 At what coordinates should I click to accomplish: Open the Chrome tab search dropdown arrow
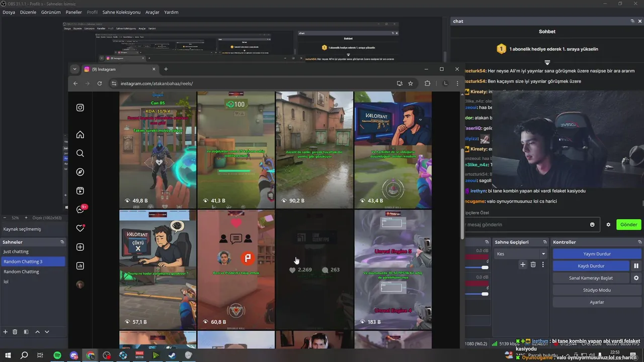click(74, 69)
